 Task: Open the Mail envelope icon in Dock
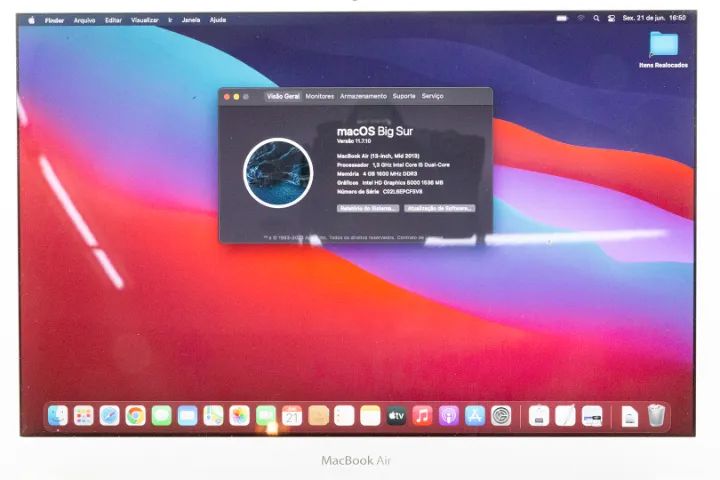click(187, 416)
